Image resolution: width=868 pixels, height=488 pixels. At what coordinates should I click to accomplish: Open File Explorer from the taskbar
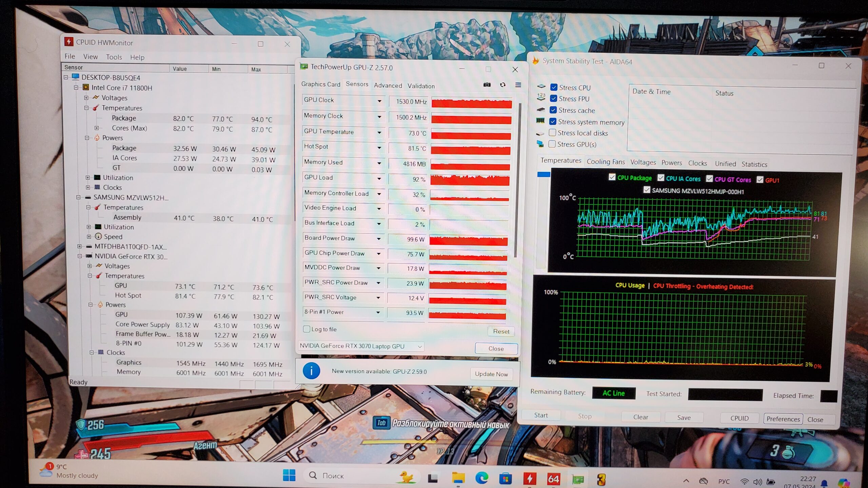pos(458,478)
